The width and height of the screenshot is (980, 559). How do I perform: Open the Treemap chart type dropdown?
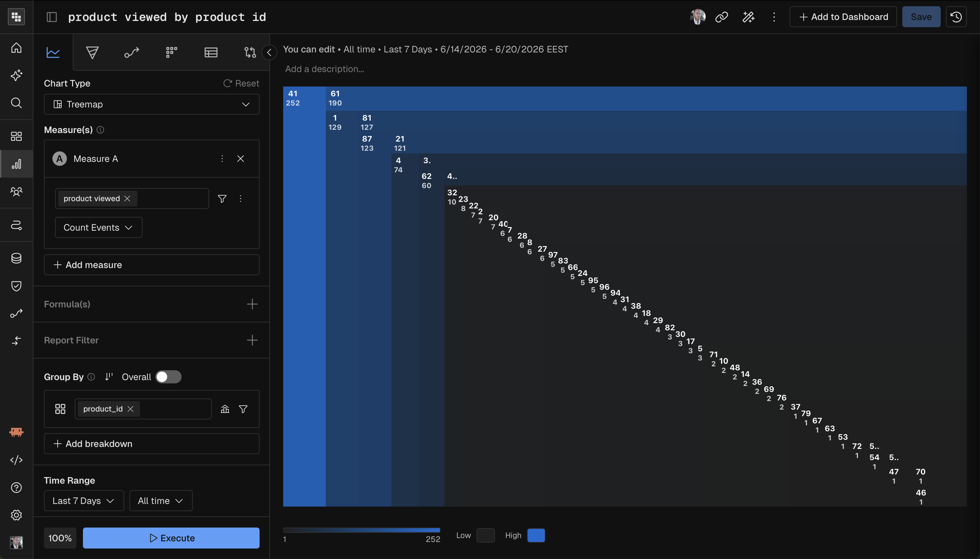(152, 104)
